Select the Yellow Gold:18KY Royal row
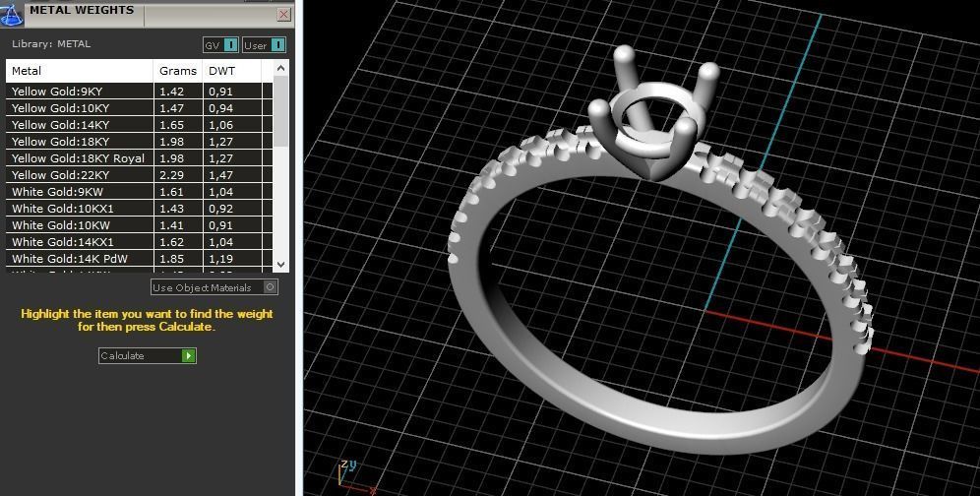The height and width of the screenshot is (496, 980). (x=140, y=158)
